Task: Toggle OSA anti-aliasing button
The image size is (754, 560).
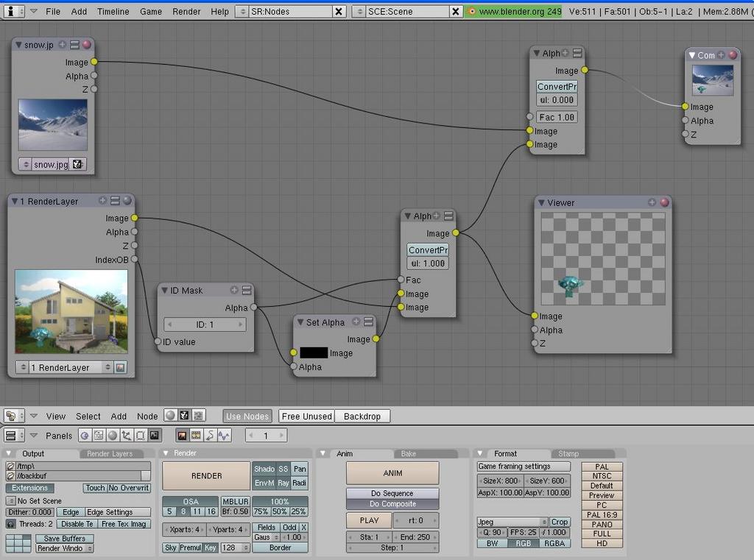Action: [191, 501]
